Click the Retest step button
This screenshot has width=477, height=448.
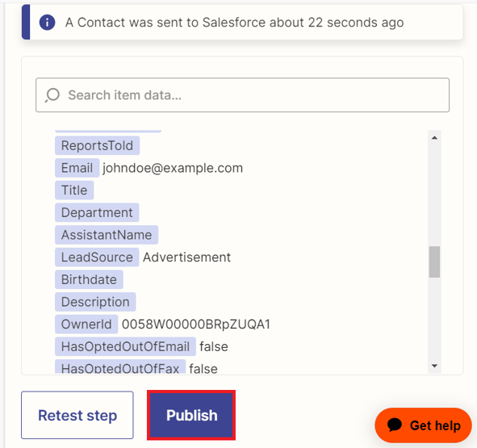pyautogui.click(x=77, y=415)
